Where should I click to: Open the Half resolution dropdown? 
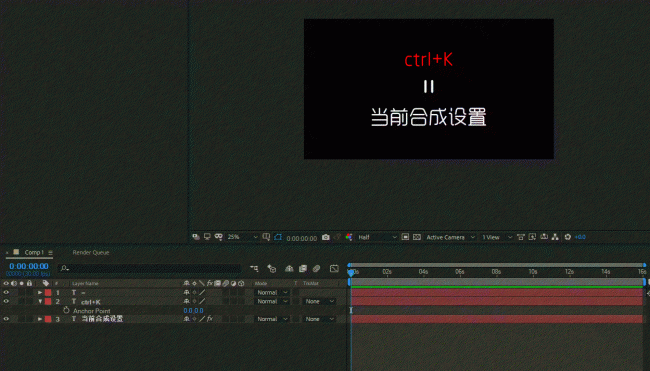coord(377,237)
